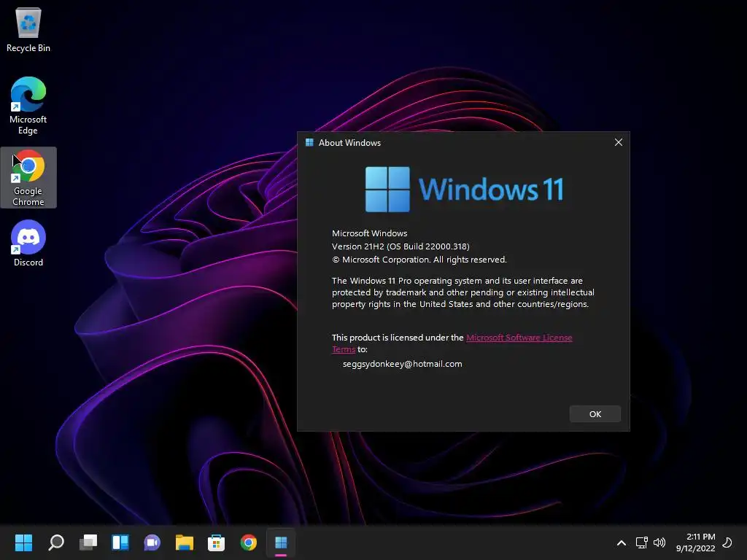Open the Teams Chat taskbar icon
747x560 pixels.
(152, 542)
